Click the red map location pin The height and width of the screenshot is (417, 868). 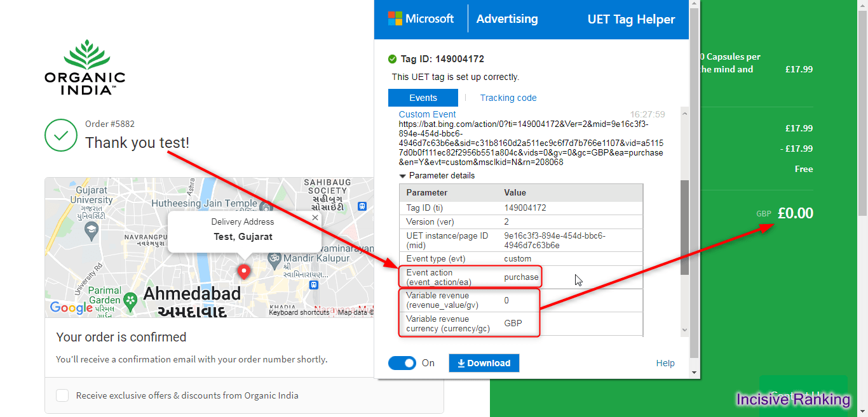(243, 272)
